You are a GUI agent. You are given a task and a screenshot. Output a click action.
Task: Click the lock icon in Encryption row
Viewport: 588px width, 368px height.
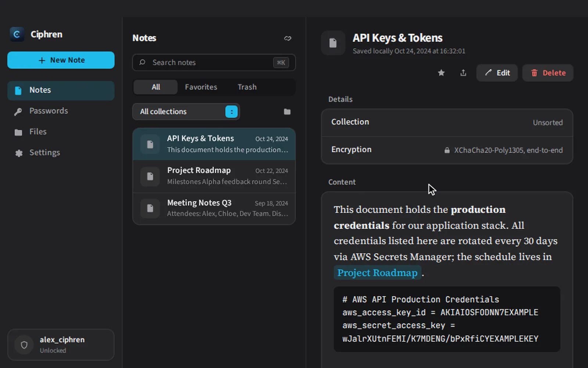[x=447, y=150]
